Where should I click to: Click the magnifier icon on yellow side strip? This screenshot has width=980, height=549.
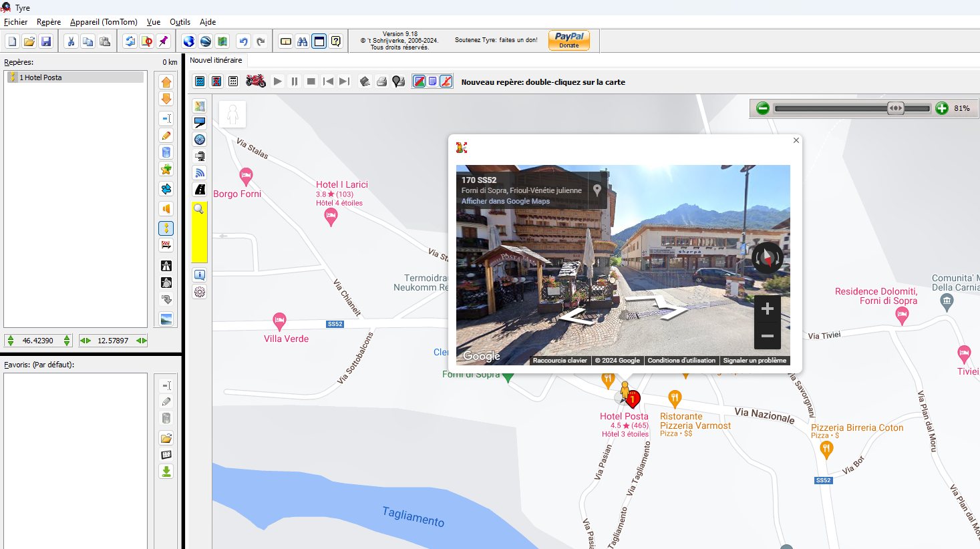coord(199,209)
